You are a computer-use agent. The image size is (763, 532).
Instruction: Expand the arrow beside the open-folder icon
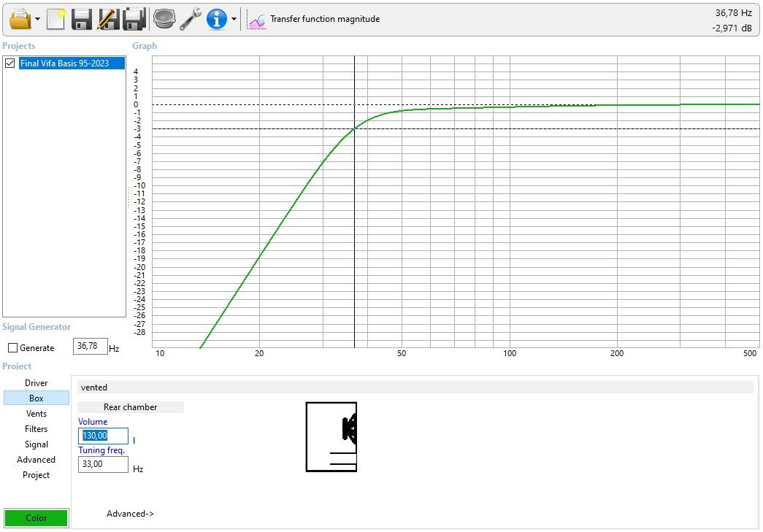click(x=37, y=20)
